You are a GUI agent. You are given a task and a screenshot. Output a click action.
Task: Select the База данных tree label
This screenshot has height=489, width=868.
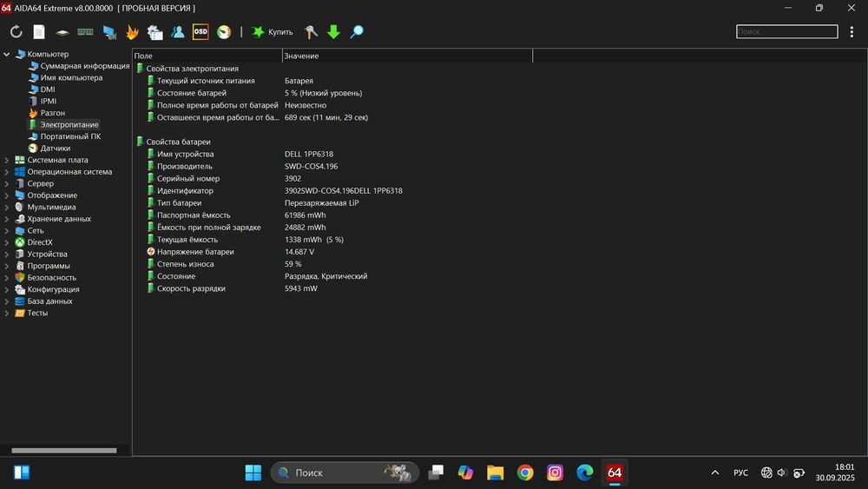point(49,301)
